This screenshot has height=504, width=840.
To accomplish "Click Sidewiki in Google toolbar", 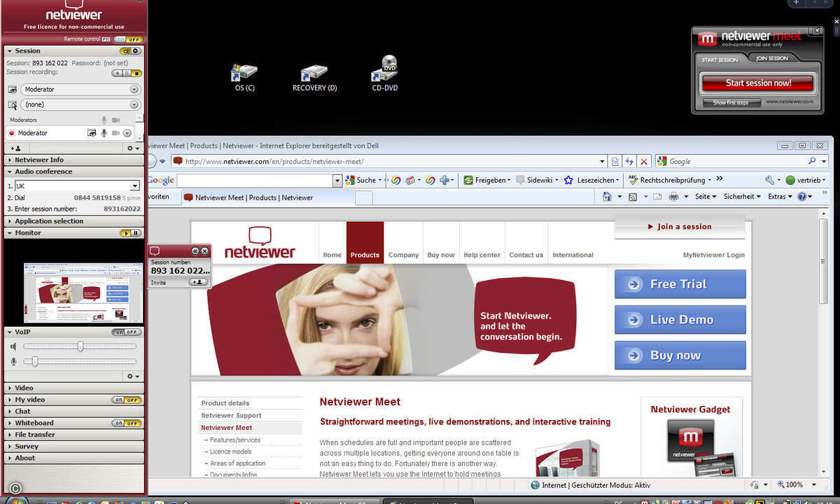I will [538, 180].
